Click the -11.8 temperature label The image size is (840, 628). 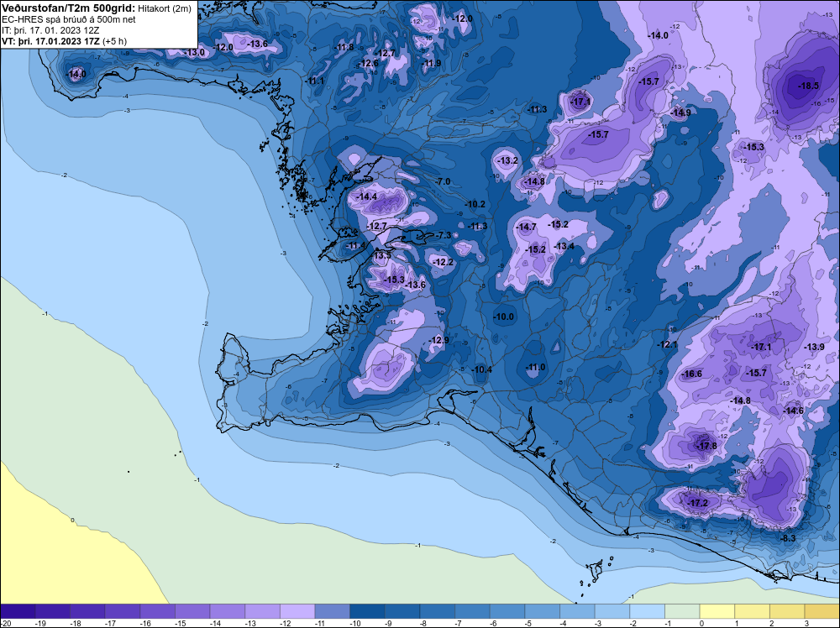click(344, 47)
